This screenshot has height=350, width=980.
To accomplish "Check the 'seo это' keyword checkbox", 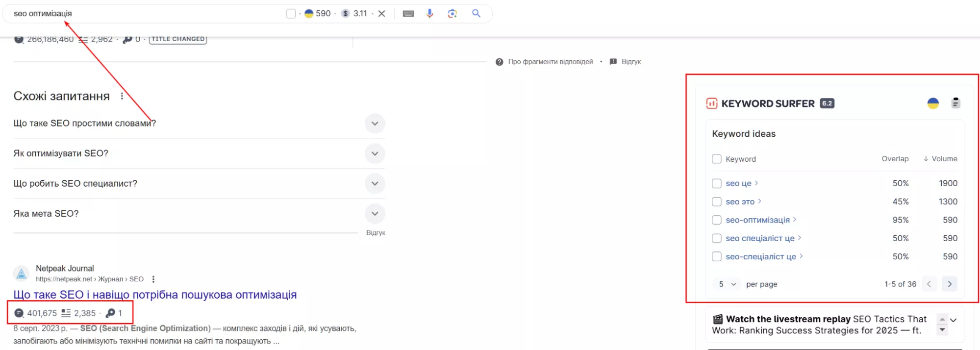I will pos(717,201).
